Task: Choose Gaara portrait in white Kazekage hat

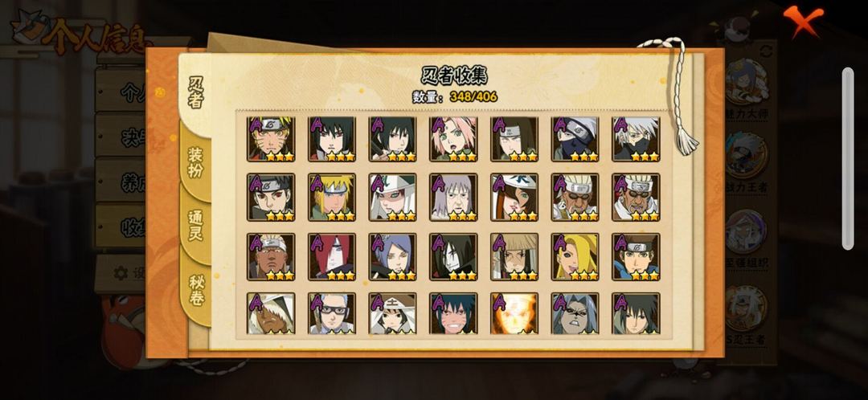Action: (392, 197)
